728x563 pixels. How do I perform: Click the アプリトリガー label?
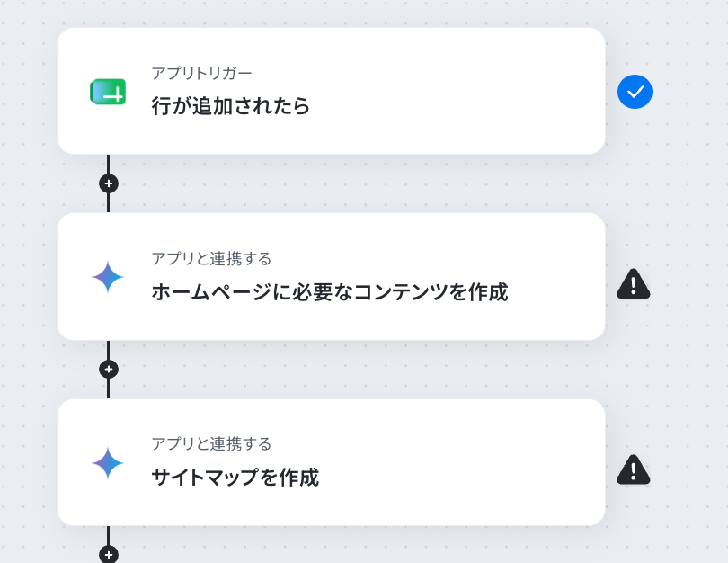pyautogui.click(x=201, y=73)
